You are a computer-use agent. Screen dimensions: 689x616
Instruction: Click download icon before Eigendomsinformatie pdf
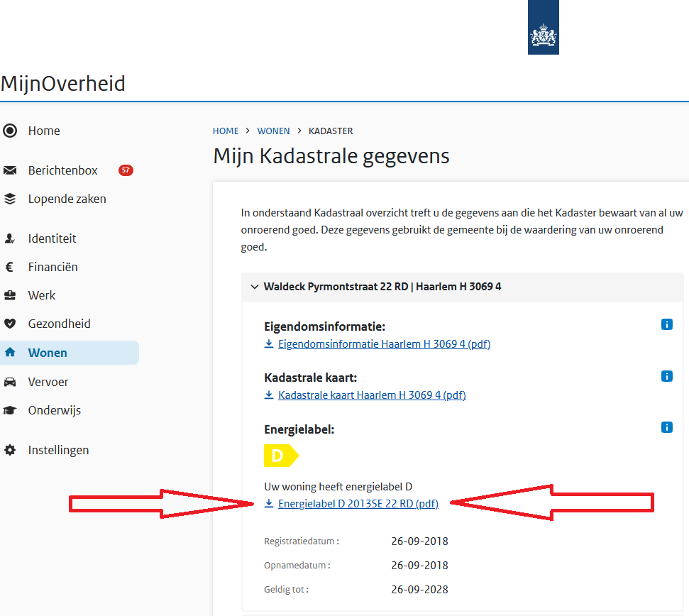268,343
